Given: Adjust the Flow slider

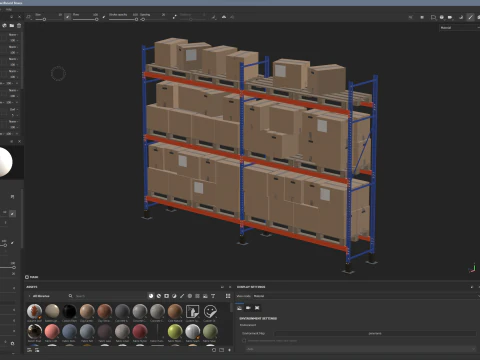Looking at the screenshot, I should 85,19.
